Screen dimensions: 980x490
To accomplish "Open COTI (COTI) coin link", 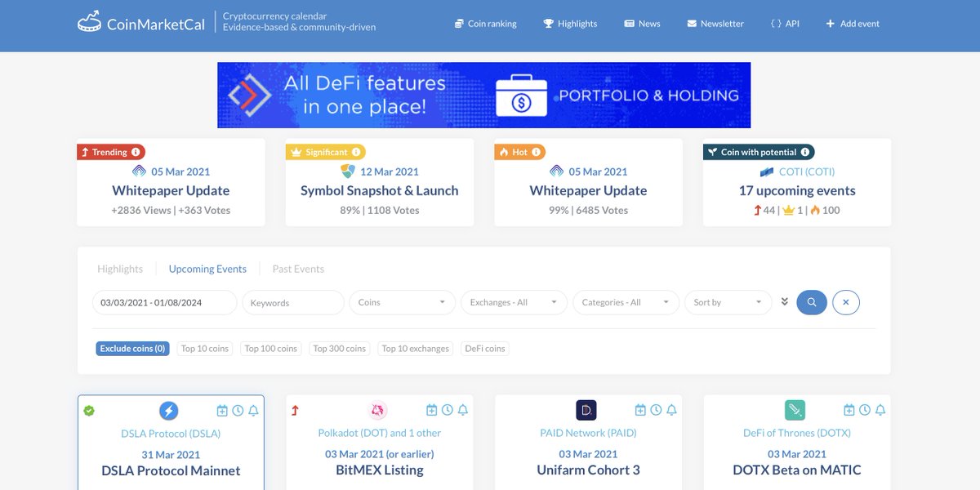I will coord(797,171).
